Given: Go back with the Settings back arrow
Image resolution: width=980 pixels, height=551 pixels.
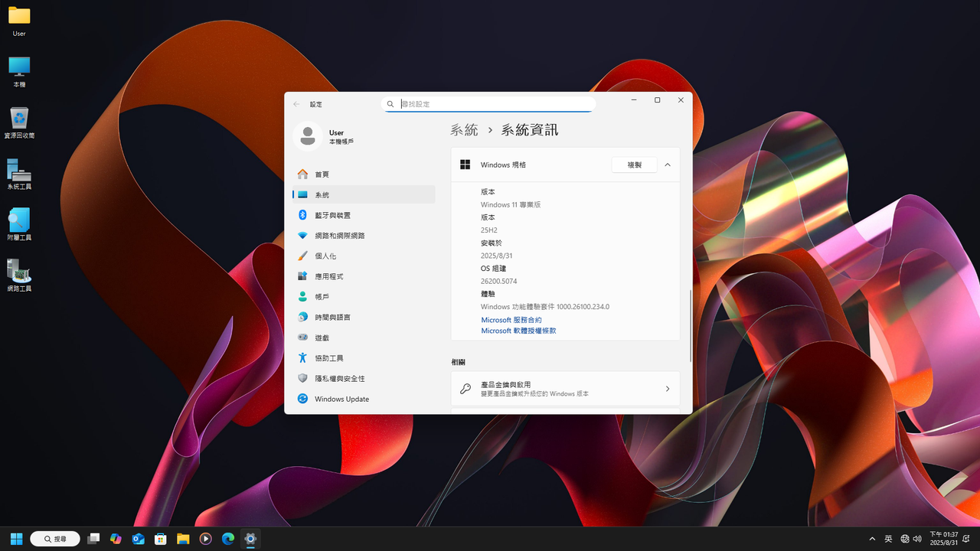Looking at the screenshot, I should pyautogui.click(x=297, y=104).
